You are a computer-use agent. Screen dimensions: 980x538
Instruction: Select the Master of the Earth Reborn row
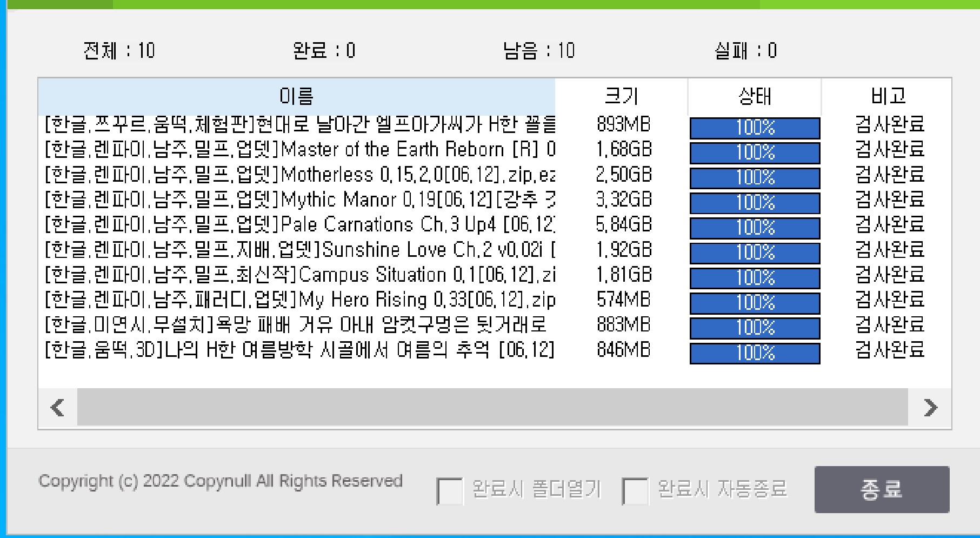pos(300,149)
